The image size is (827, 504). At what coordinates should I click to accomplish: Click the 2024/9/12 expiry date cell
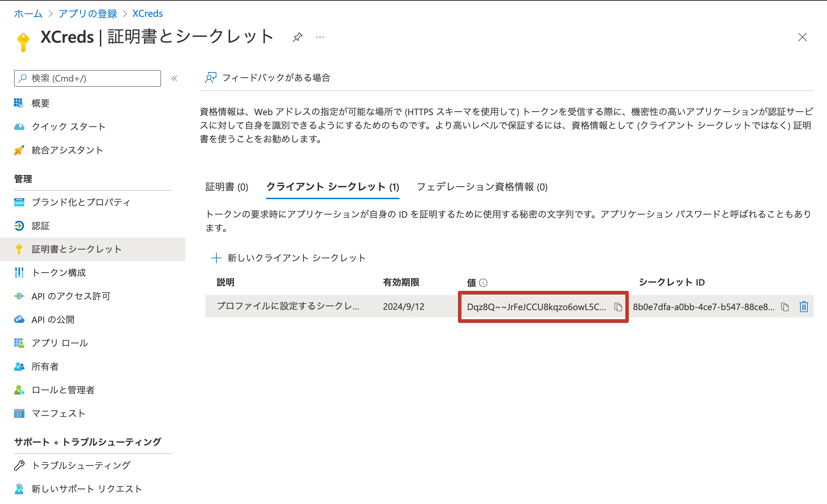403,307
